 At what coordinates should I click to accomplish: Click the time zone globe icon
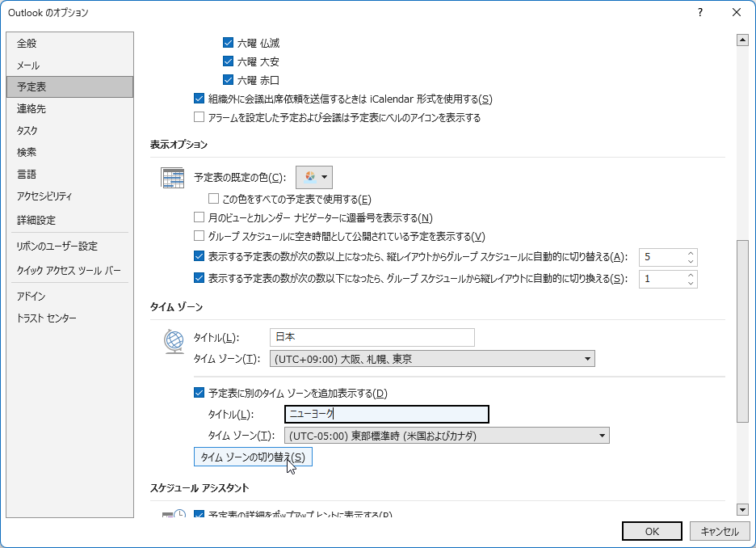174,342
